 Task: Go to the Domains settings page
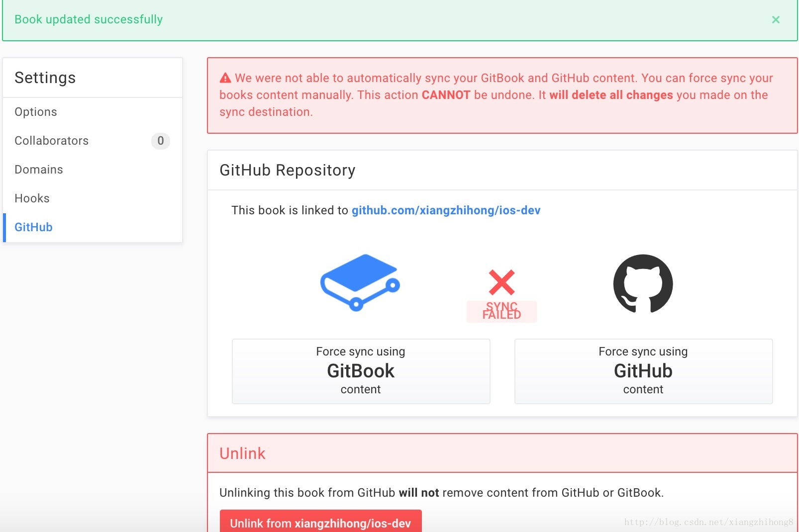coord(93,170)
